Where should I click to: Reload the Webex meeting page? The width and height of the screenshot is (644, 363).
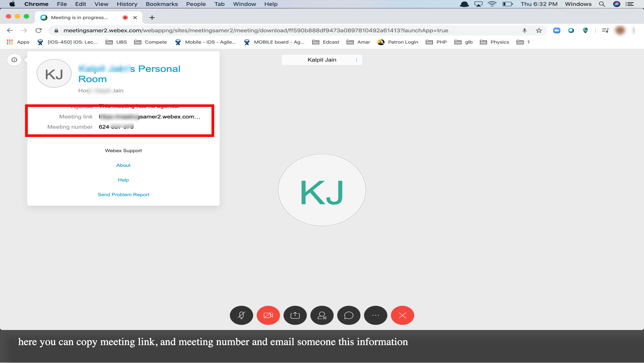coord(39,30)
